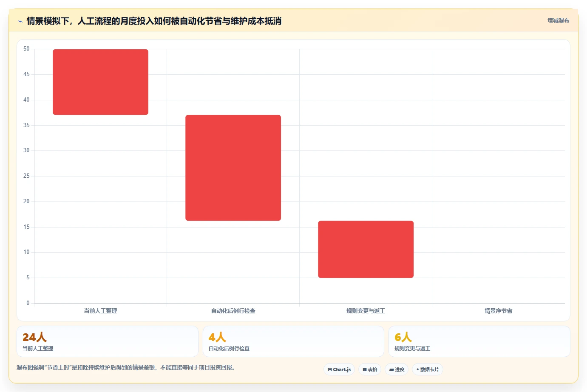The width and height of the screenshot is (587, 392).
Task: Select the Chart.js chip
Action: [x=339, y=369]
